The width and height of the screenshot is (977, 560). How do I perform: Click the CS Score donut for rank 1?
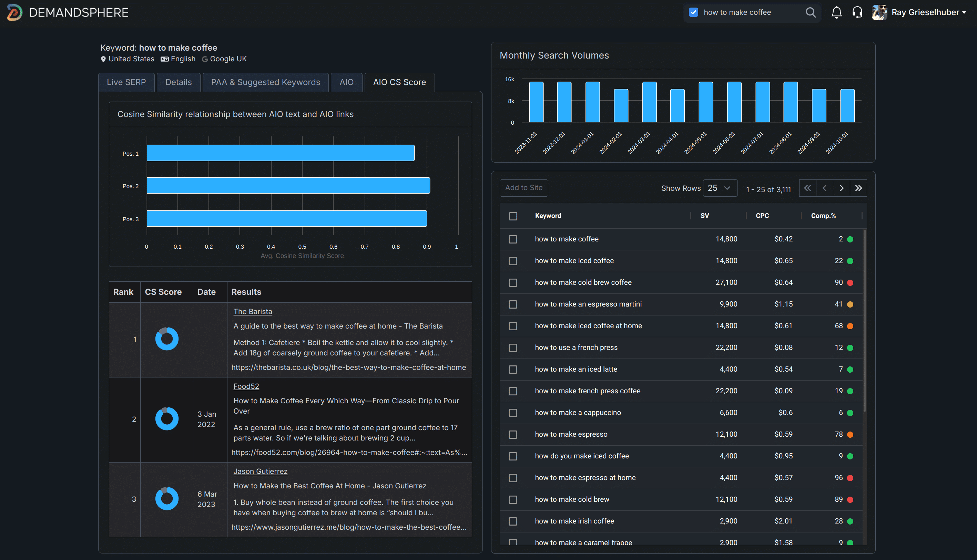[x=166, y=339]
